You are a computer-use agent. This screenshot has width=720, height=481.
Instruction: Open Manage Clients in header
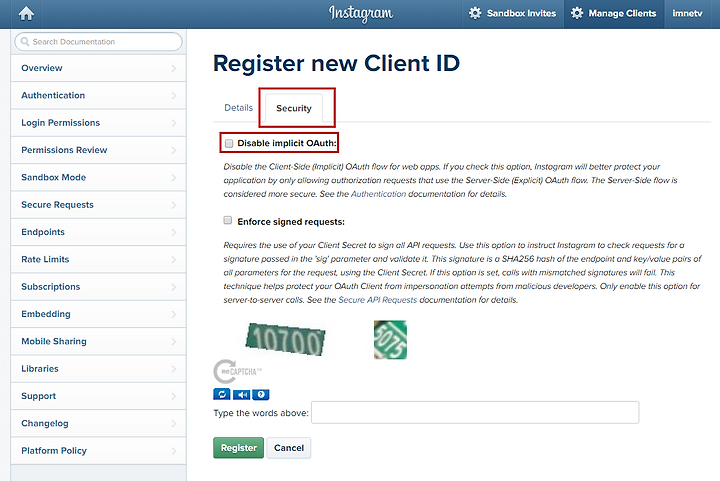tap(614, 13)
